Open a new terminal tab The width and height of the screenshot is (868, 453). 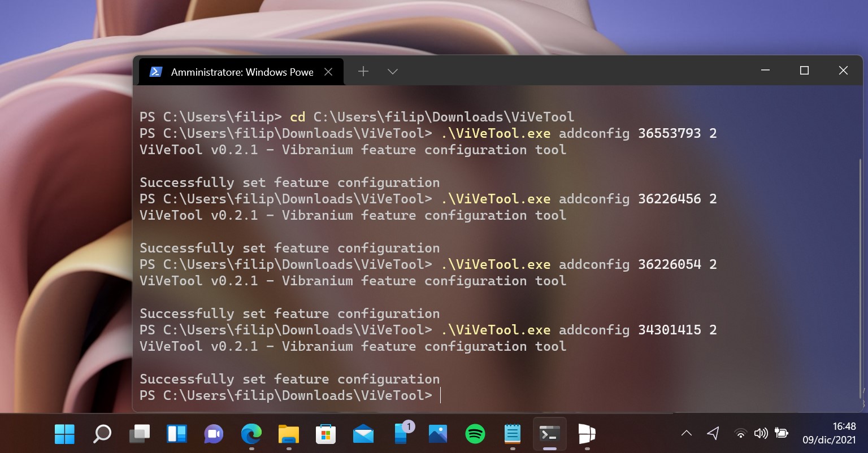[x=363, y=71]
